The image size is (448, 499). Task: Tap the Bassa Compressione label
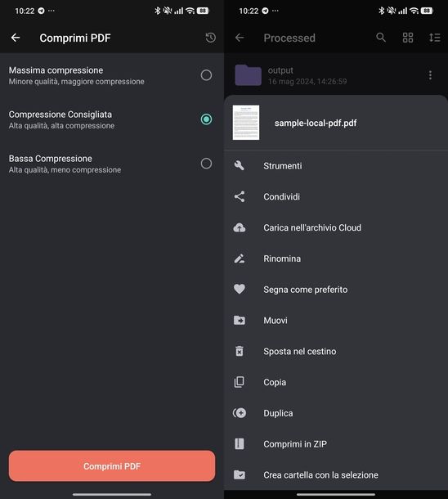pyautogui.click(x=51, y=159)
